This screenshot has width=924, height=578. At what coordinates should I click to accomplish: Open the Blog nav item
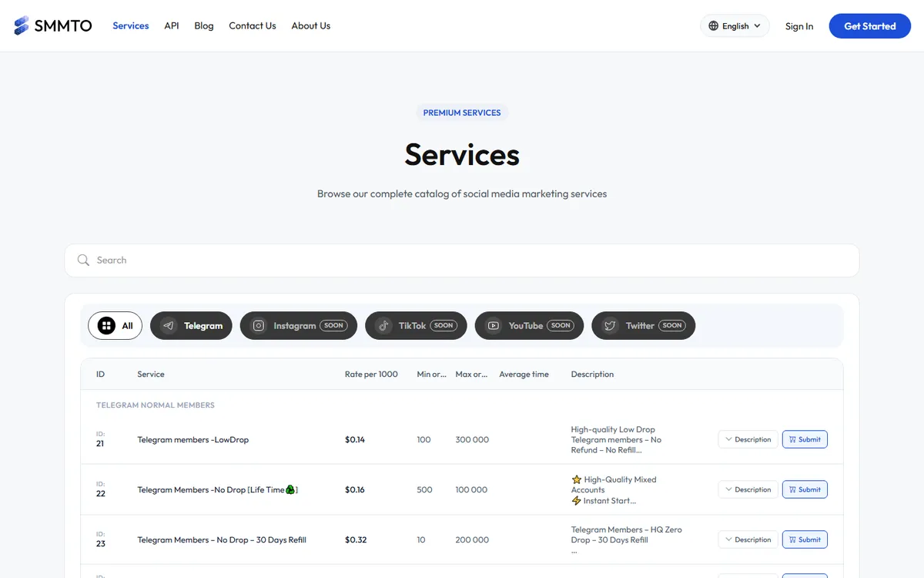coord(204,25)
